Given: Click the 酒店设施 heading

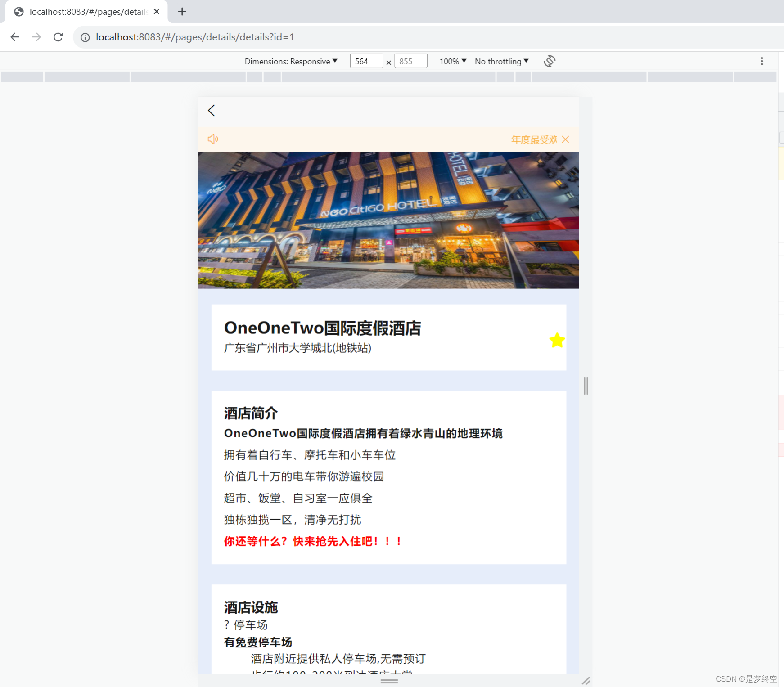Looking at the screenshot, I should [x=251, y=607].
